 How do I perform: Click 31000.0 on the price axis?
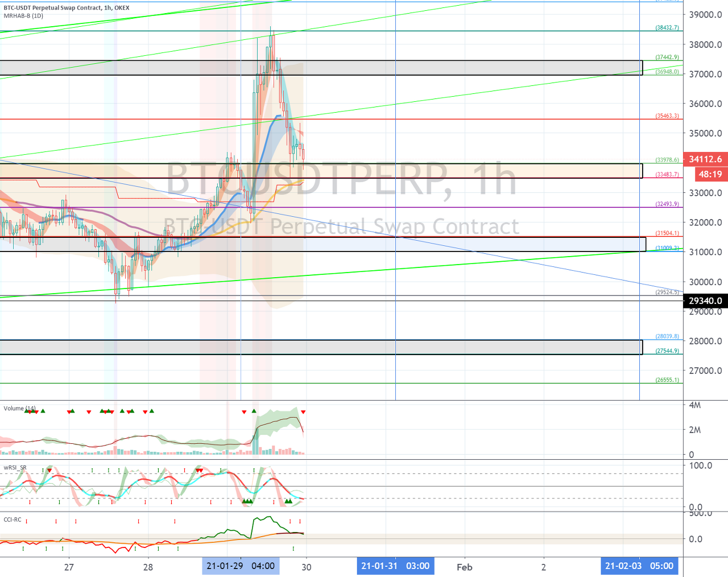[705, 252]
